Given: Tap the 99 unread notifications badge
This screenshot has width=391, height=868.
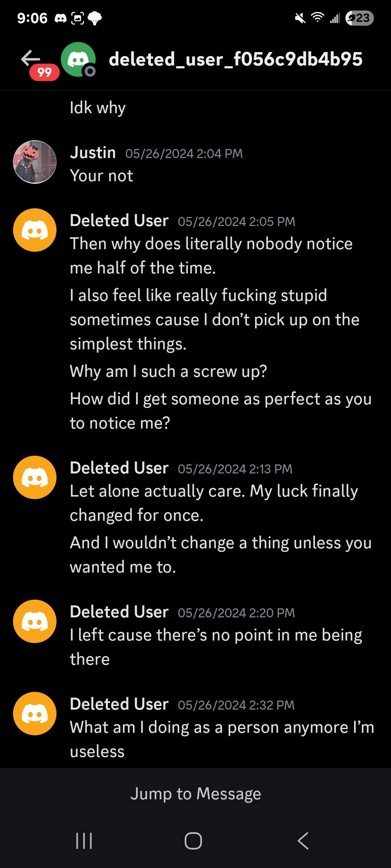Looking at the screenshot, I should [44, 72].
